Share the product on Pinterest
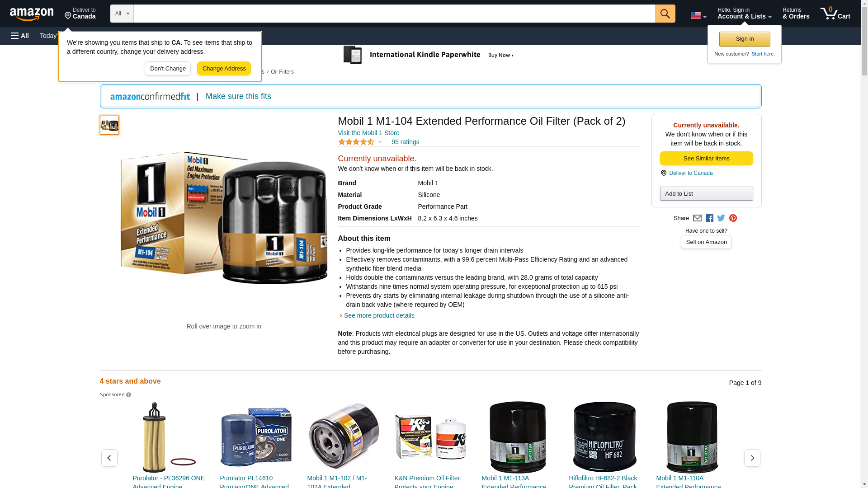Image resolution: width=868 pixels, height=488 pixels. pos(733,218)
